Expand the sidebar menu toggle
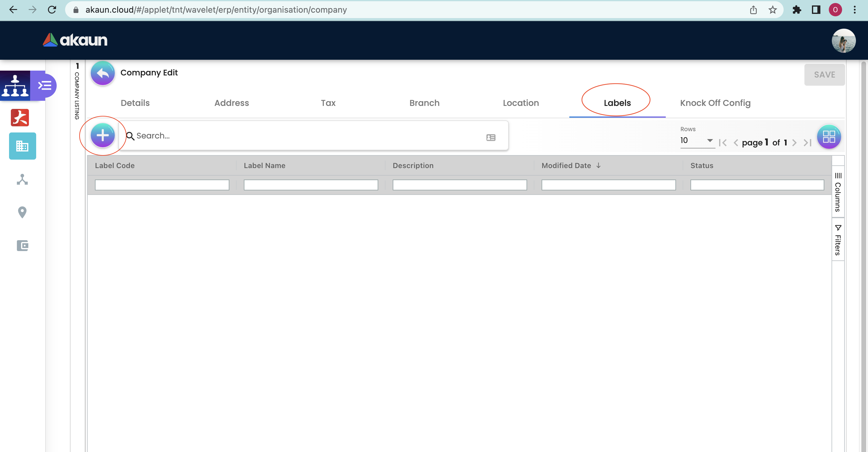The width and height of the screenshot is (868, 452). [45, 86]
